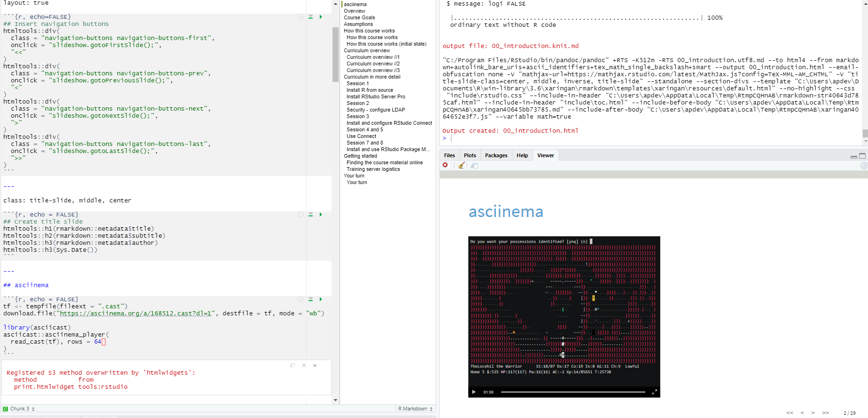
Task: Jump to Curriculum in more detail
Action: click(x=372, y=77)
